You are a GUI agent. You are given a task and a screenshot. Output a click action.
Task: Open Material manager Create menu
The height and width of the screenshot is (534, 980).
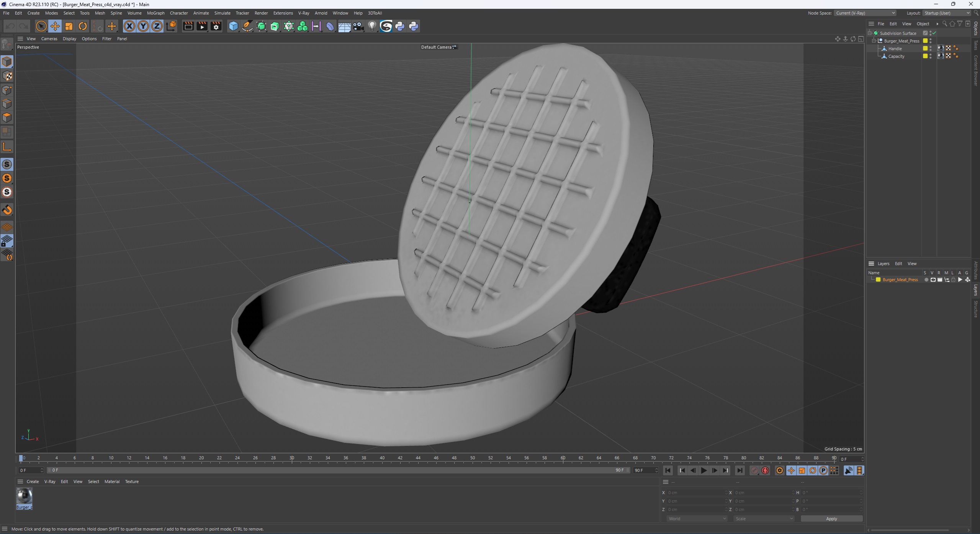(33, 482)
